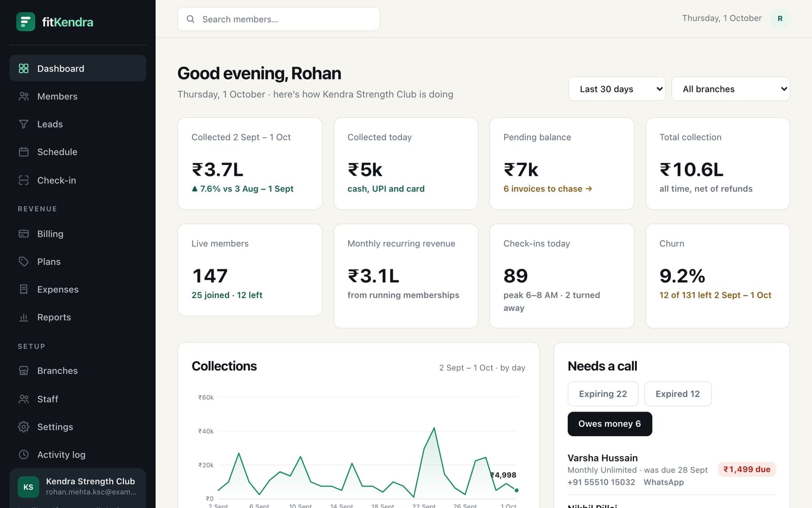Navigate to Activity log

78,455
